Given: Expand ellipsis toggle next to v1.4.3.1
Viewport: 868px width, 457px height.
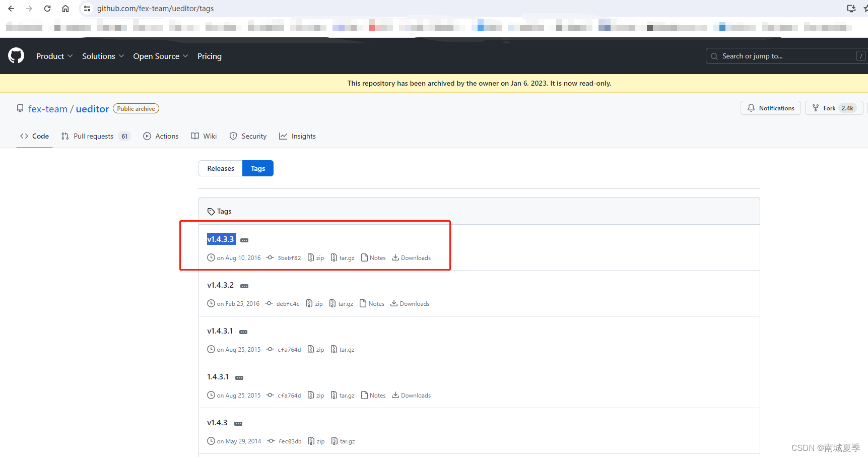Looking at the screenshot, I should tap(243, 332).
